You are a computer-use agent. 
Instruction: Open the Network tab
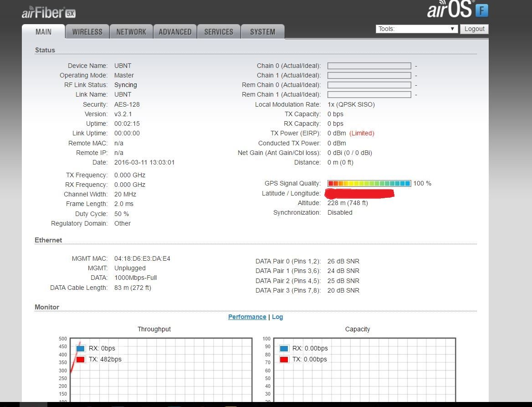click(131, 32)
